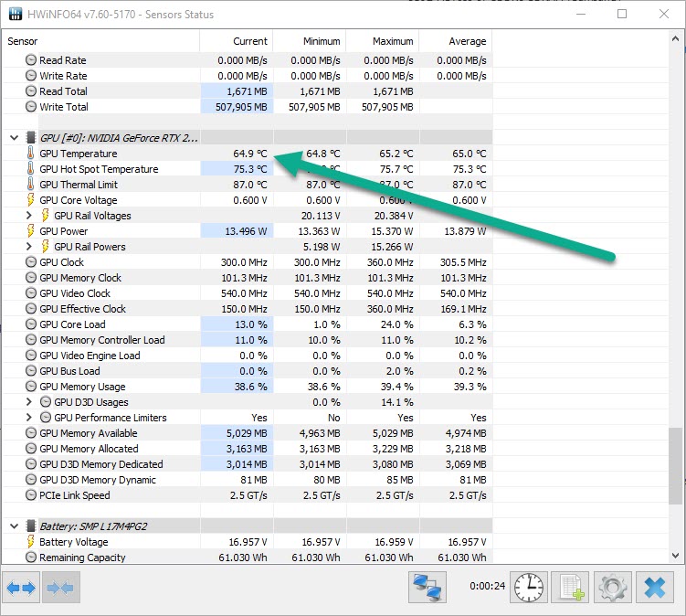The image size is (686, 616).
Task: Expand the GPU D3D Usages row
Action: [x=29, y=402]
